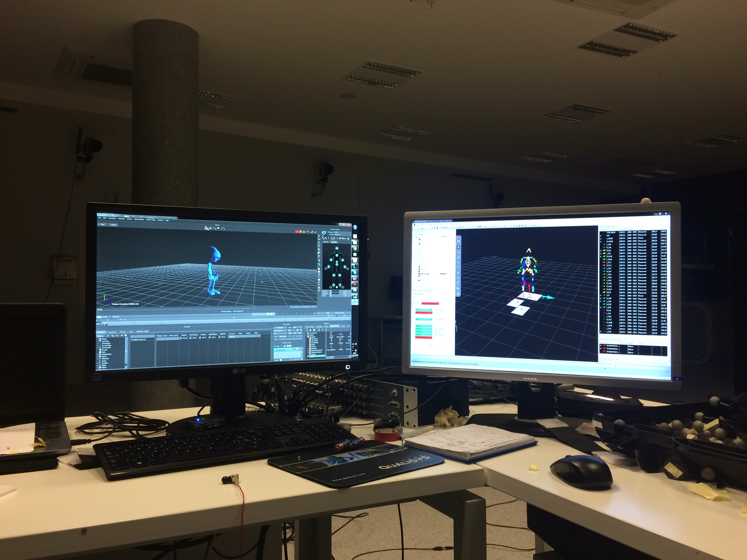Expand the Characters node in the Navigator
This screenshot has height=560, width=747.
tap(98, 344)
